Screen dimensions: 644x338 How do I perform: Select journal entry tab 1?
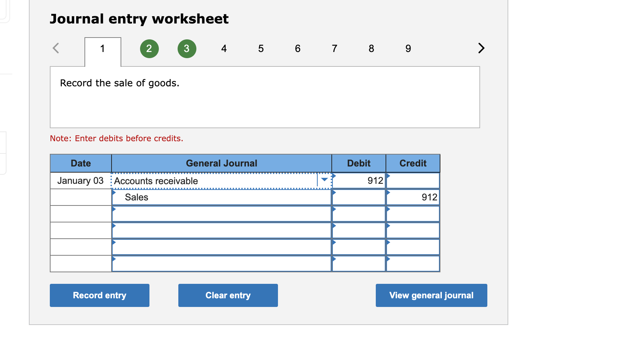click(102, 48)
